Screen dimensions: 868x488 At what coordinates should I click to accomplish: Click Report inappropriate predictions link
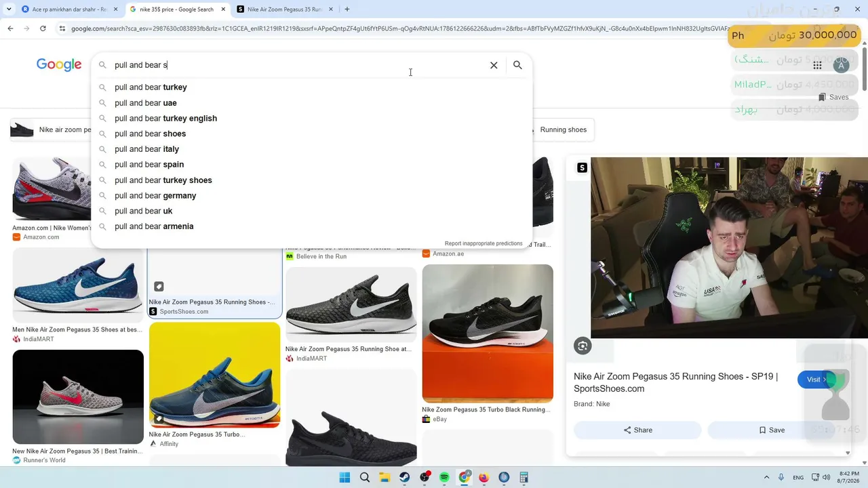coord(484,243)
